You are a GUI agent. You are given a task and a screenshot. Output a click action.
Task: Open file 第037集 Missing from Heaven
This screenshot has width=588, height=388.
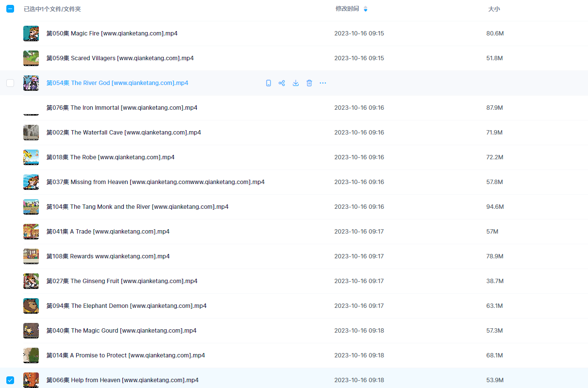point(155,182)
